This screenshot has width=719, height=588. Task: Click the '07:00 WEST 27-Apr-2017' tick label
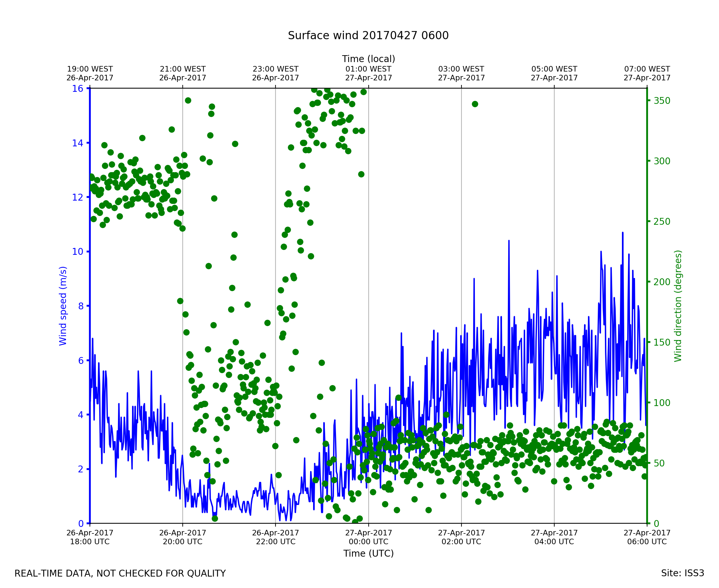pos(646,73)
